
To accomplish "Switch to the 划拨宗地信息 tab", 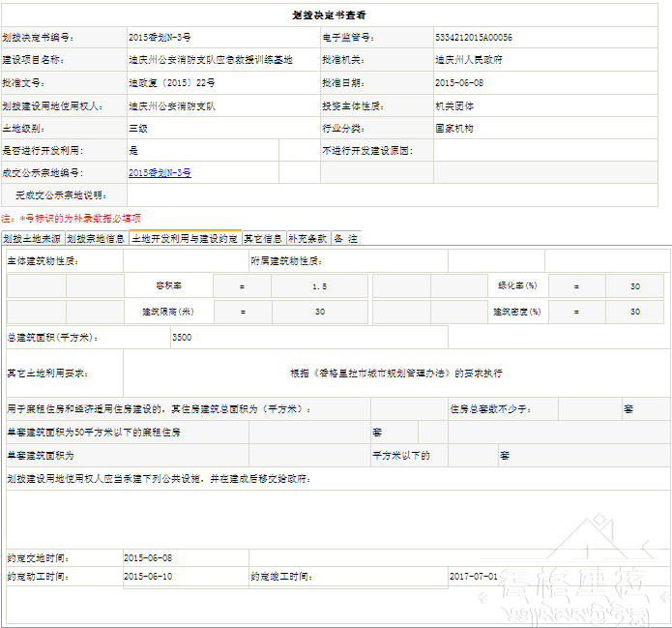I will (96, 238).
